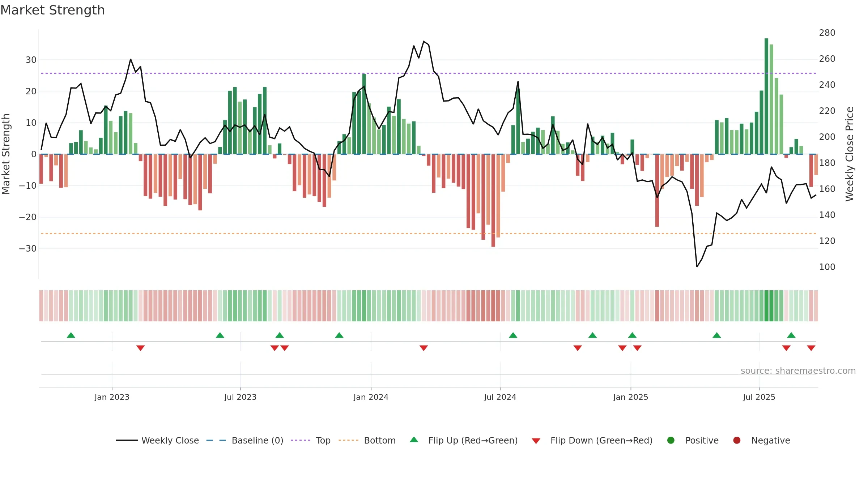Screen dimensions: 868x488
Task: Click the green Flip Up triangle in Nov 2024
Action: click(x=592, y=335)
